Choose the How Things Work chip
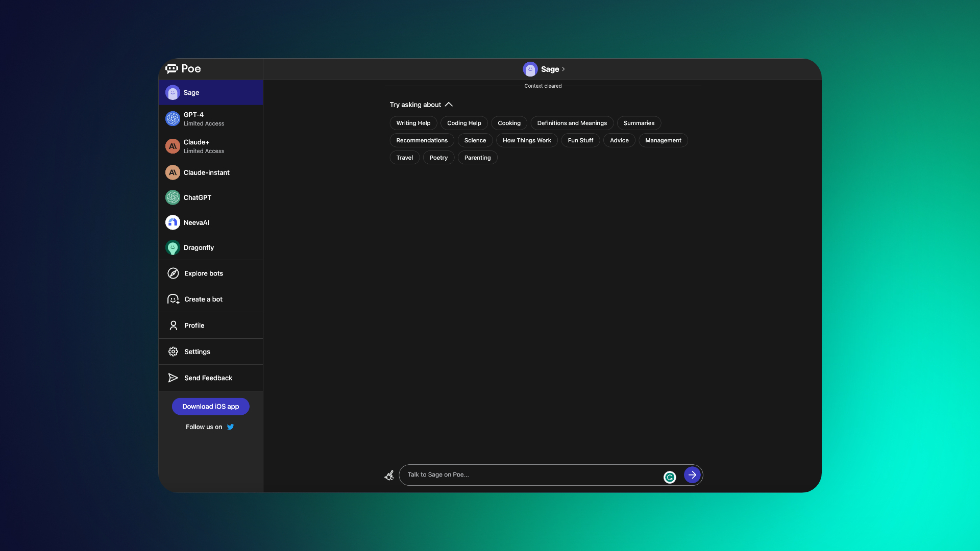Screen dimensions: 980x551 (527, 140)
